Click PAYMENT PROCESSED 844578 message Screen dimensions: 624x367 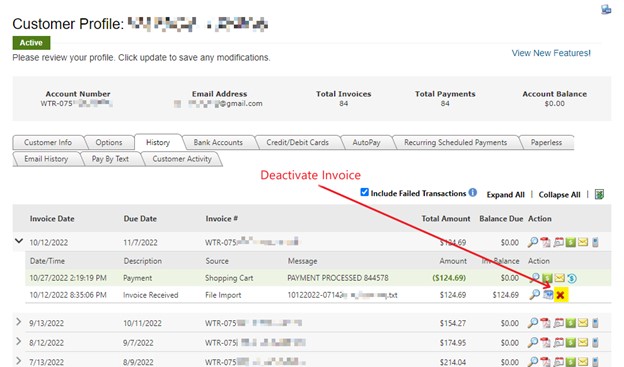tap(337, 278)
